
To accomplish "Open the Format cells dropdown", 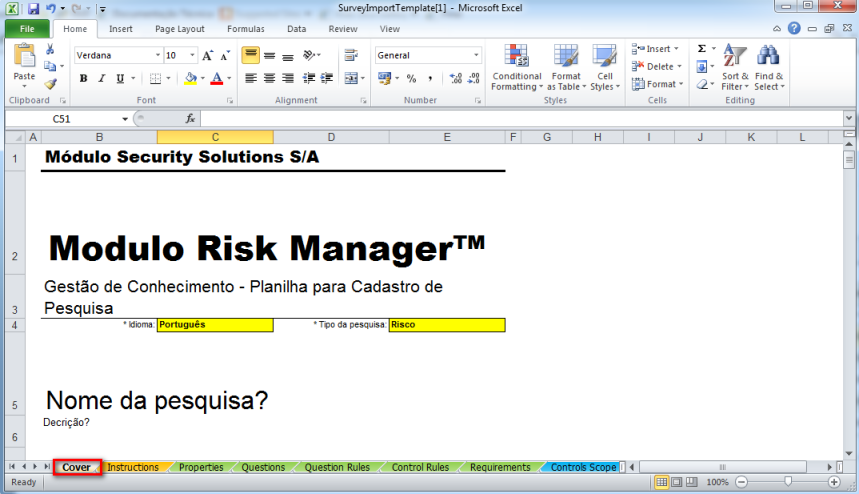I will [657, 84].
